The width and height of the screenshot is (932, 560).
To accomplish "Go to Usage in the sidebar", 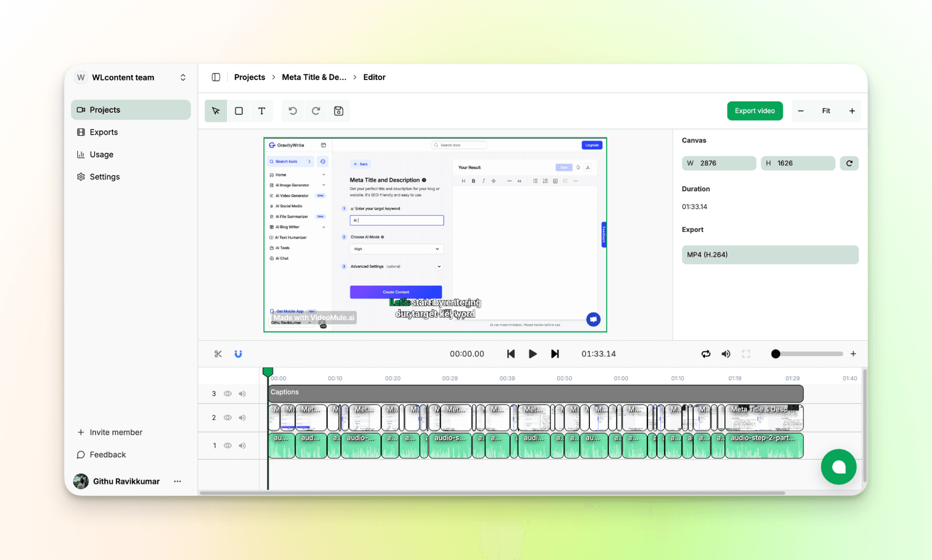I will pyautogui.click(x=101, y=154).
